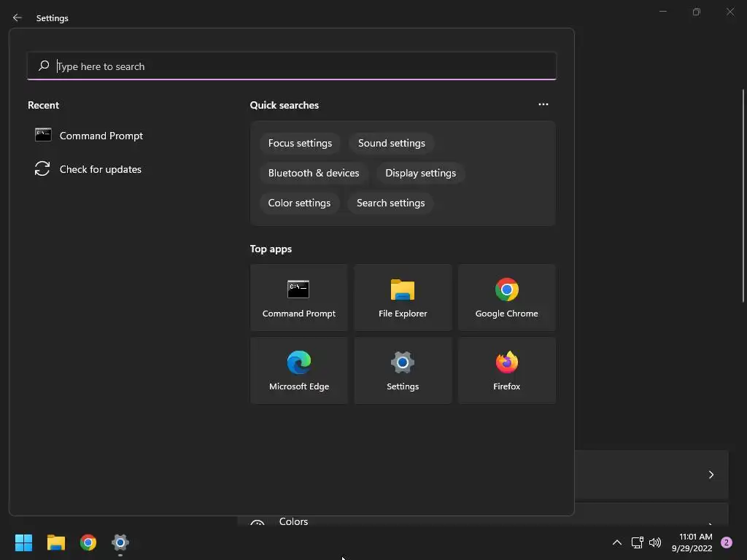Image resolution: width=747 pixels, height=560 pixels.
Task: Show hidden icons in the system tray
Action: [616, 542]
